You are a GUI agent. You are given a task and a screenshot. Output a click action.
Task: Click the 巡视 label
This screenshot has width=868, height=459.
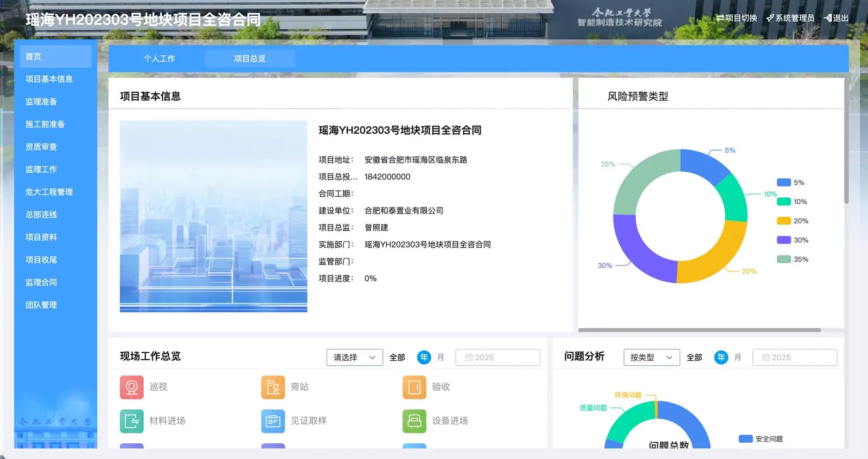tap(158, 387)
